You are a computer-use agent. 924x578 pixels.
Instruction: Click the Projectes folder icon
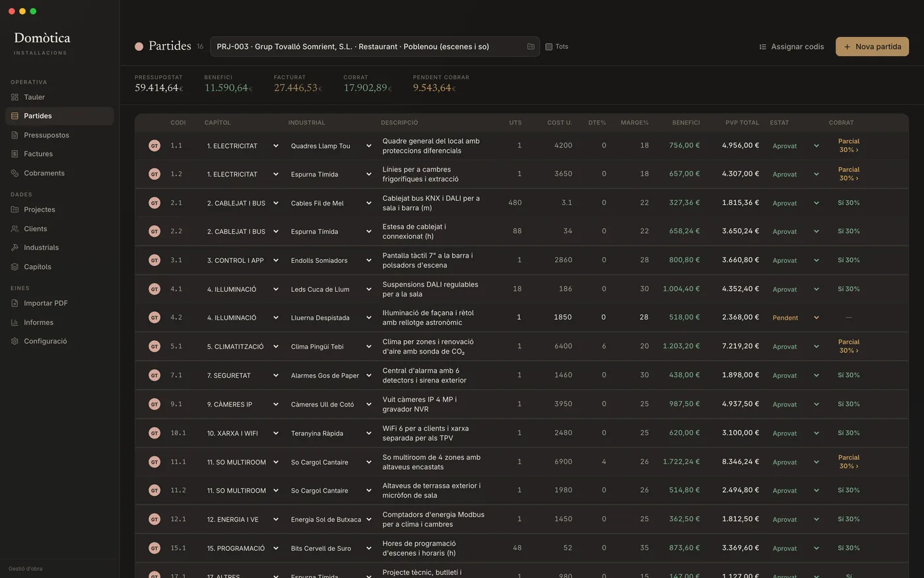point(15,209)
